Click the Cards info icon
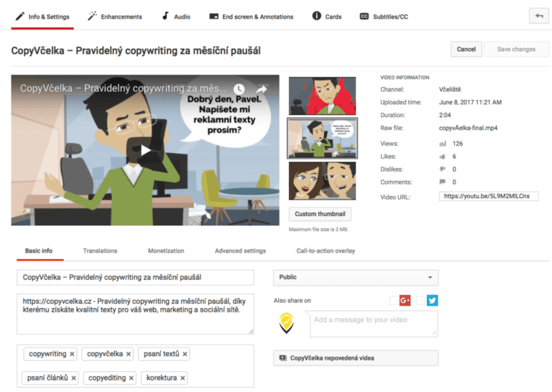 pos(316,16)
